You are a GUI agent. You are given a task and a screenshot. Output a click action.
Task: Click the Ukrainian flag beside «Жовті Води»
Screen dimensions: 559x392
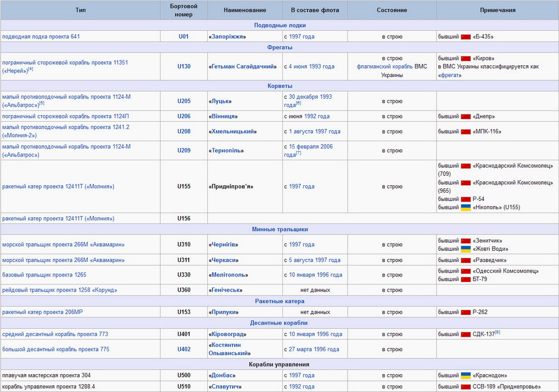[466, 249]
